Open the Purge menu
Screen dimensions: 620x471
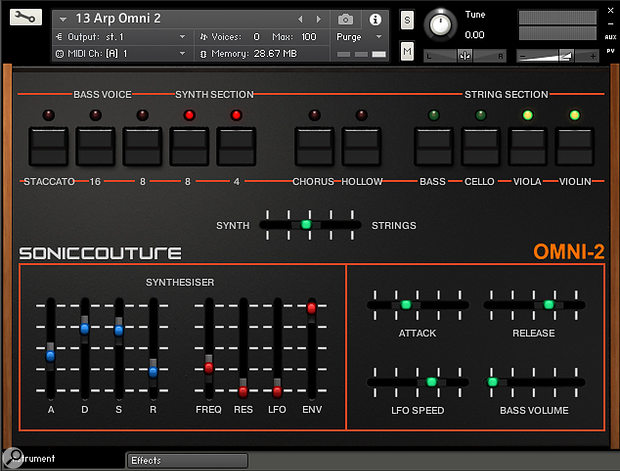[x=359, y=37]
